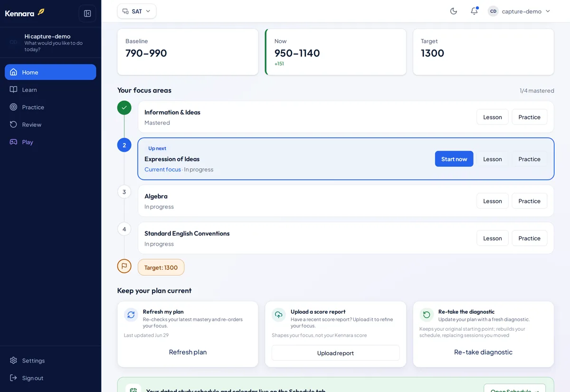Click the Sign out icon
Viewport: 570px width, 392px height.
[13, 378]
